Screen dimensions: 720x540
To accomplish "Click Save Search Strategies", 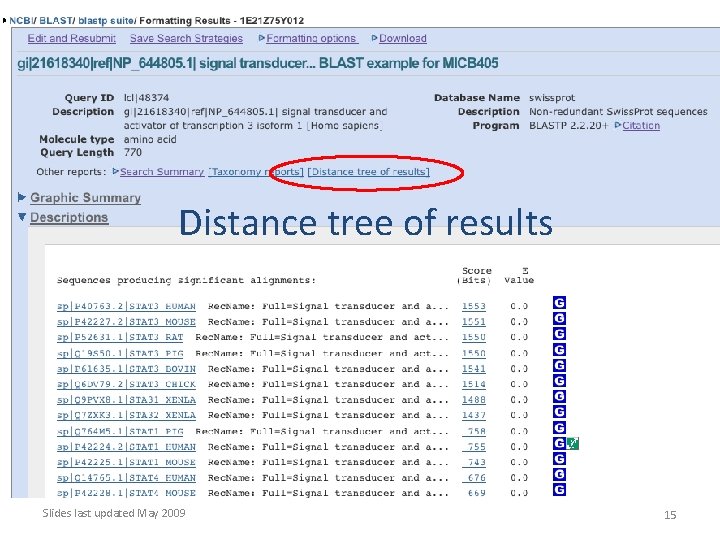I will tap(186, 39).
